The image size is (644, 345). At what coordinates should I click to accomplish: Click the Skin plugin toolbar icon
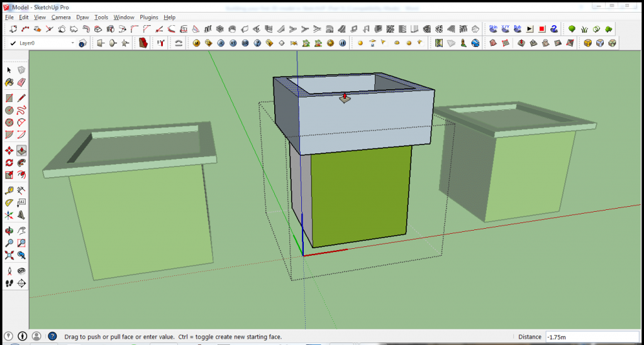(493, 29)
